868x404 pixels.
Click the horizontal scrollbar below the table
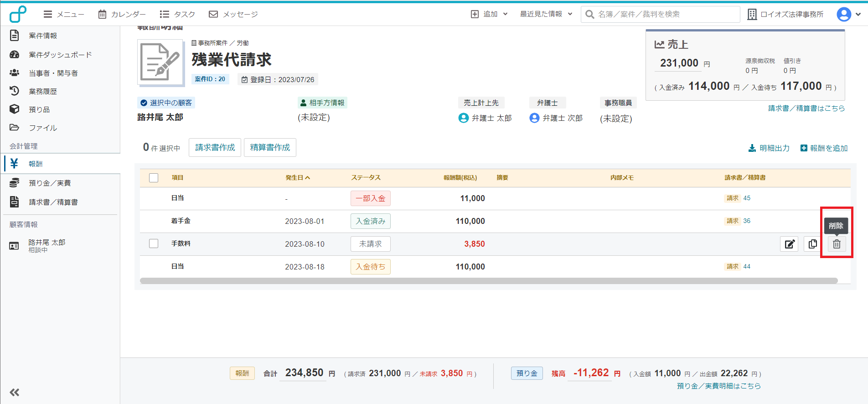(489, 281)
